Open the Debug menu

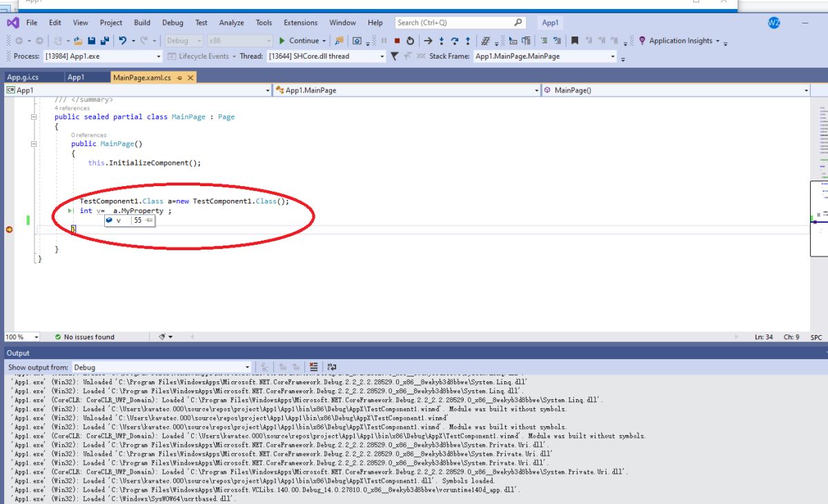[x=173, y=23]
